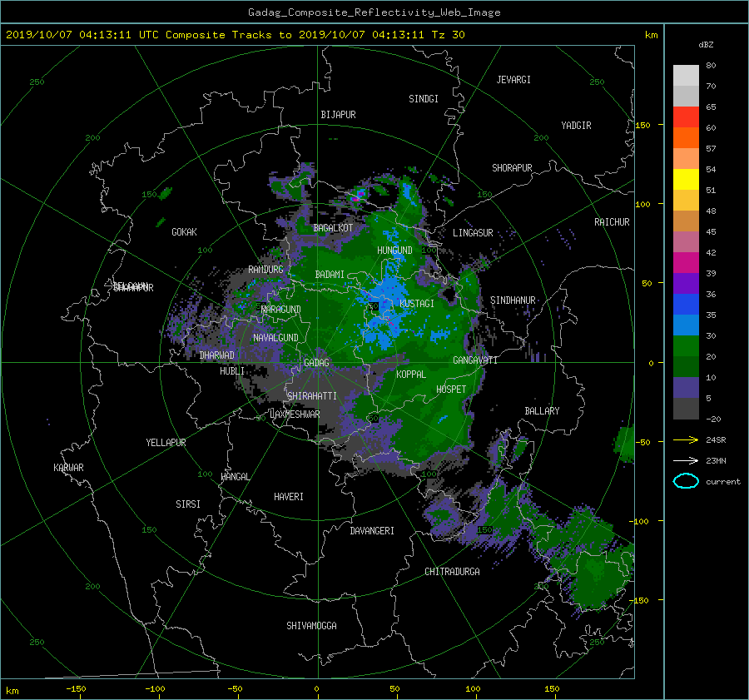This screenshot has width=749, height=700.
Task: Click the YELLAPUR city label
Action: click(166, 443)
